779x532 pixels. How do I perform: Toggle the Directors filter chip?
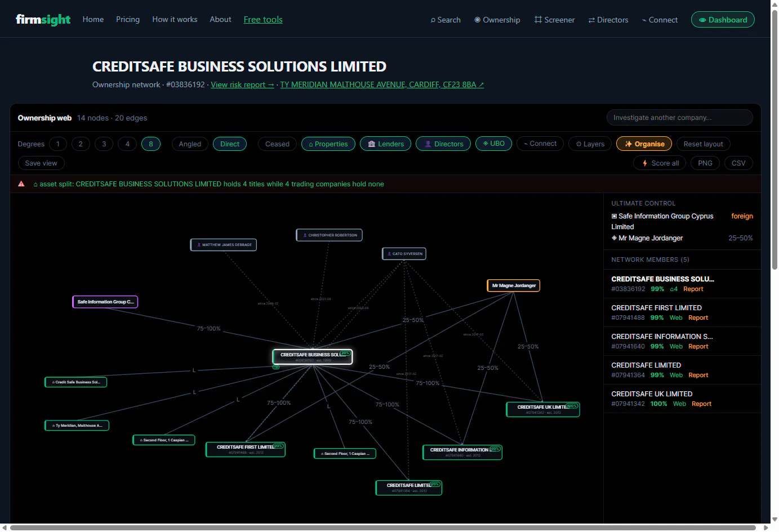[x=443, y=144]
